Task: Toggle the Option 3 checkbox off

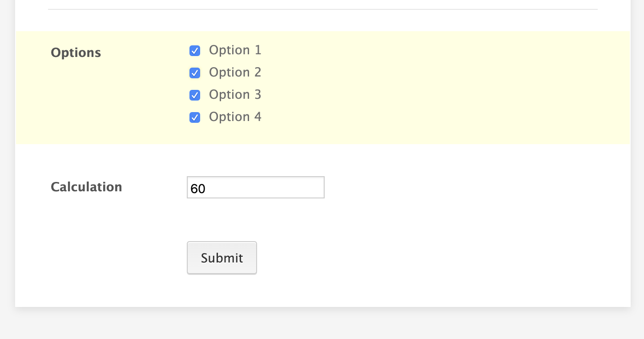Action: tap(195, 95)
